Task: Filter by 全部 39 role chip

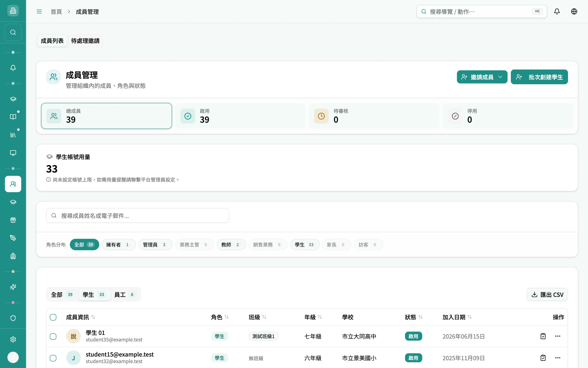Action: coord(84,245)
